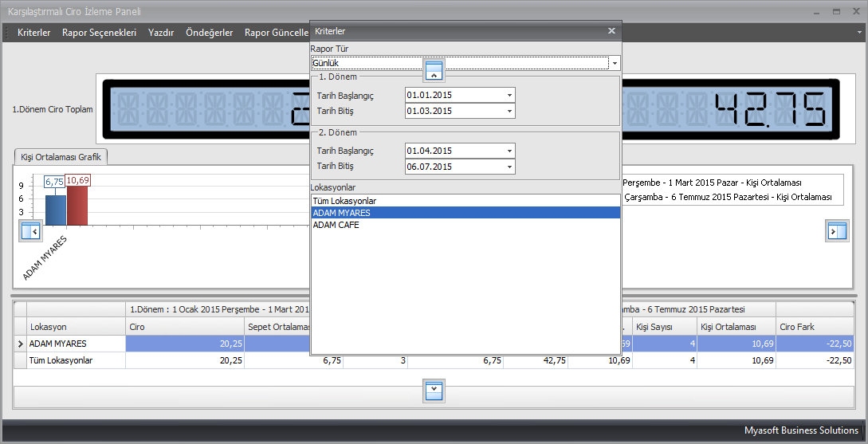Collapse bottom panel with down-arrow icon
868x444 pixels.
point(434,391)
